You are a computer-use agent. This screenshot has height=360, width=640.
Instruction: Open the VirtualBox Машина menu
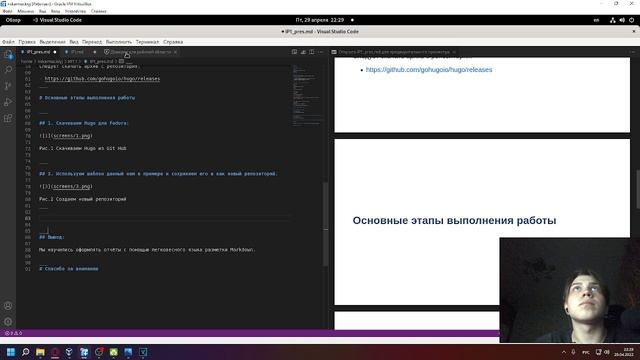(x=26, y=11)
